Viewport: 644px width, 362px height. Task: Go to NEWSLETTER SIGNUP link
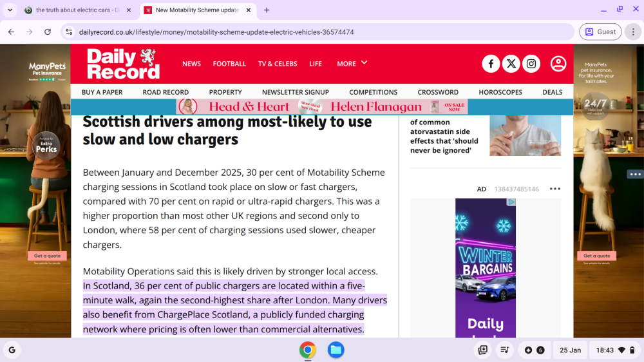(x=296, y=92)
